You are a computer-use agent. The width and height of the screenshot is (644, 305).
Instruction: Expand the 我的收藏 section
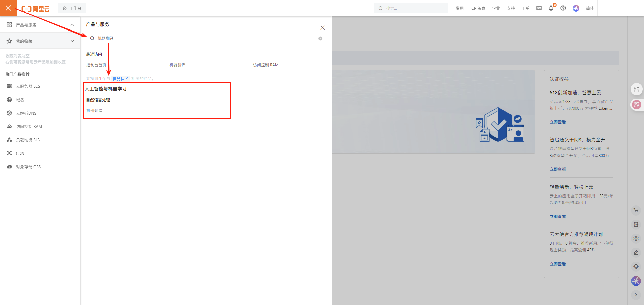[72, 41]
